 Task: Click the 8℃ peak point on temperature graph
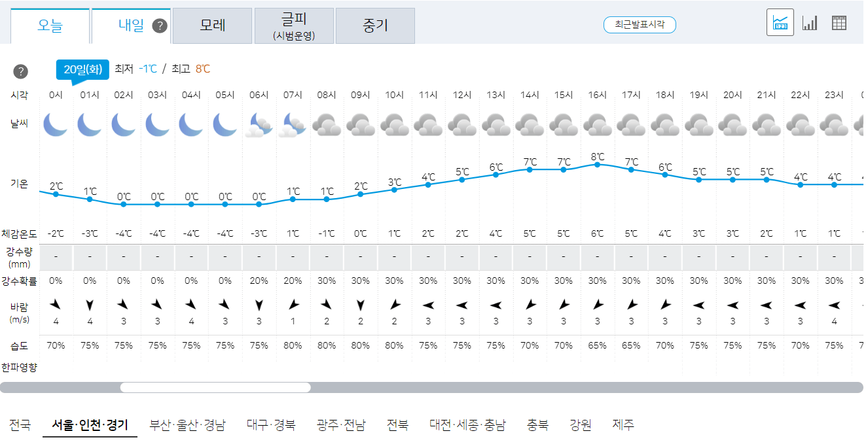[596, 164]
